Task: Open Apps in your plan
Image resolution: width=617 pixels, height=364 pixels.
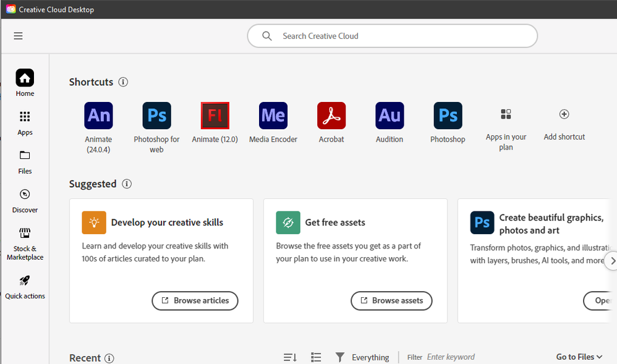Action: pyautogui.click(x=506, y=130)
